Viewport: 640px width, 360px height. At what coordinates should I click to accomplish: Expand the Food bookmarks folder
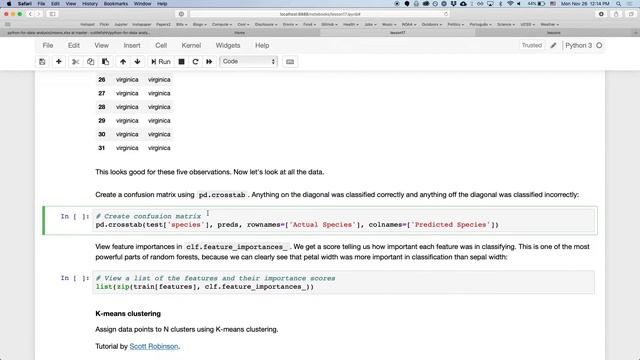[x=309, y=24]
